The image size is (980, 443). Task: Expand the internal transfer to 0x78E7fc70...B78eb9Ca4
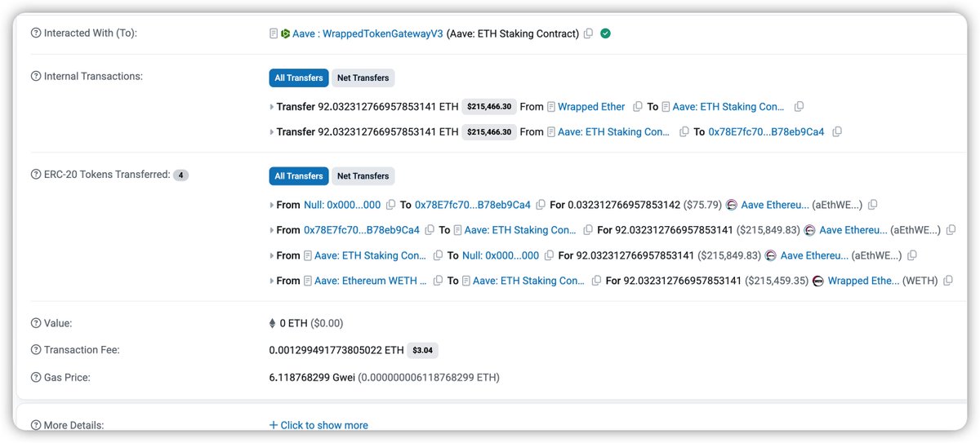pyautogui.click(x=272, y=132)
